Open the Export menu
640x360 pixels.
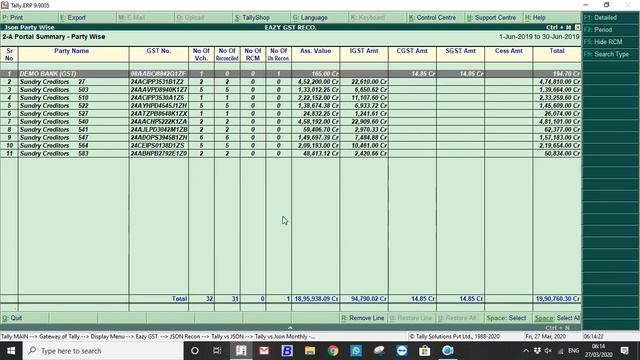73,18
